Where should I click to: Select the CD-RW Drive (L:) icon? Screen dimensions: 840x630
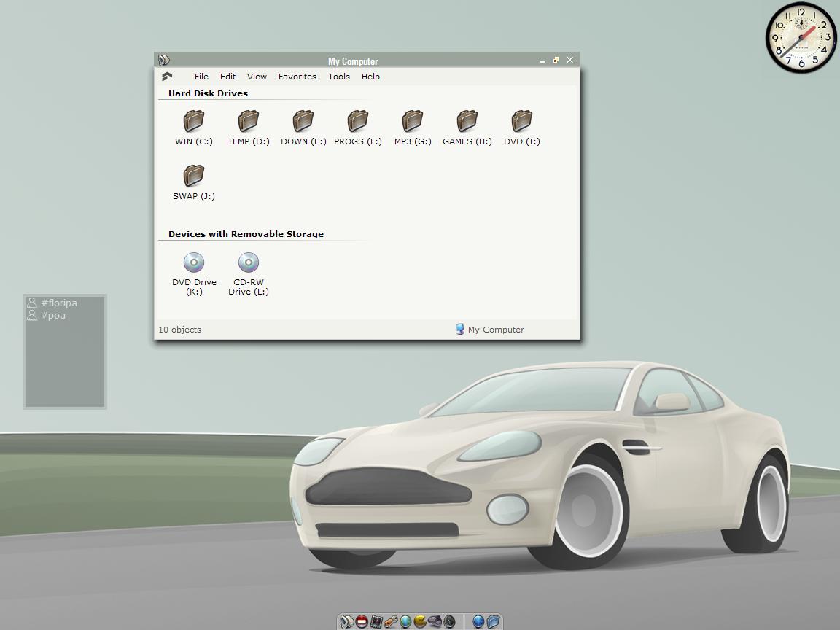click(x=249, y=262)
